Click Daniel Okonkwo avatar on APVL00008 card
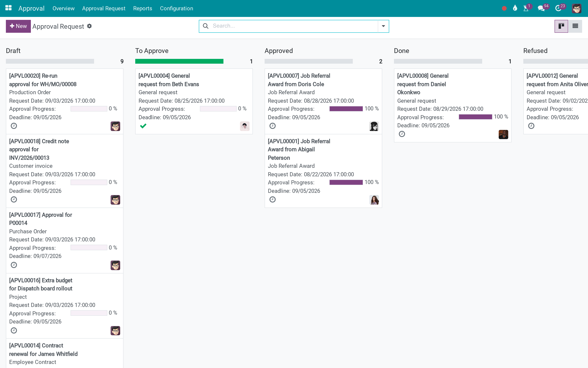This screenshot has width=588, height=368. (503, 134)
